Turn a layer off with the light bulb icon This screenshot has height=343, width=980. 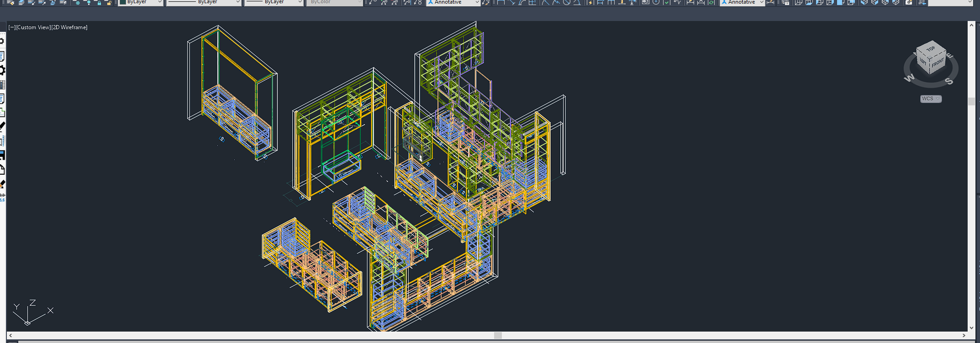(88, 2)
